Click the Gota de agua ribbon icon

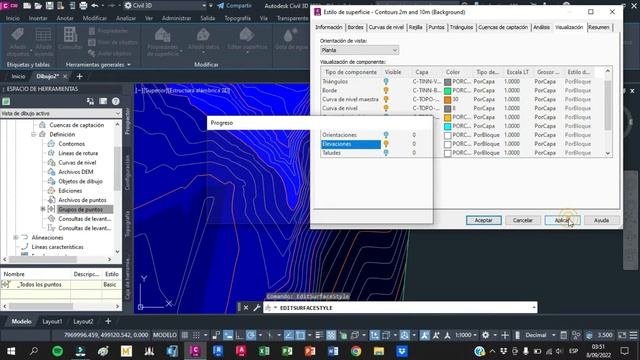pos(291,40)
